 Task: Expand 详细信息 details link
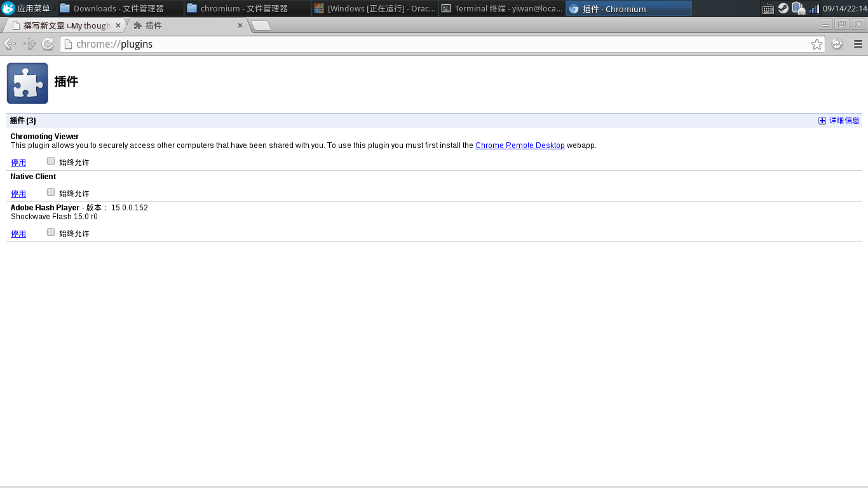point(844,121)
